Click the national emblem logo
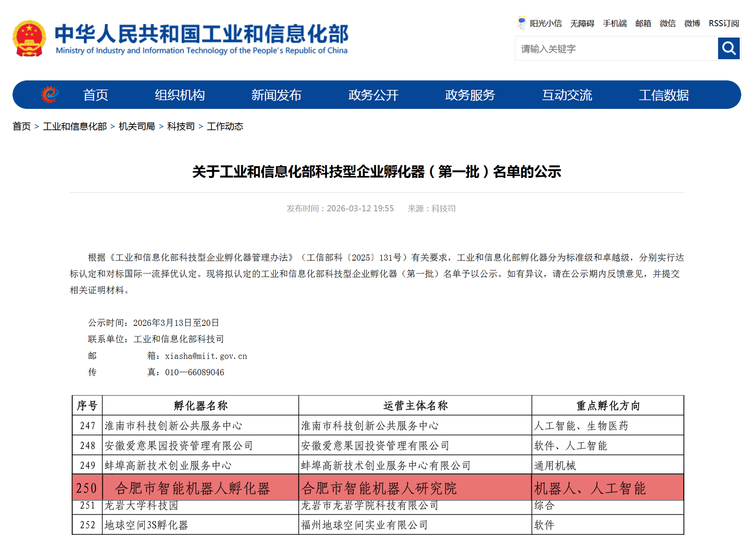Image resolution: width=756 pixels, height=551 pixels. [x=29, y=38]
